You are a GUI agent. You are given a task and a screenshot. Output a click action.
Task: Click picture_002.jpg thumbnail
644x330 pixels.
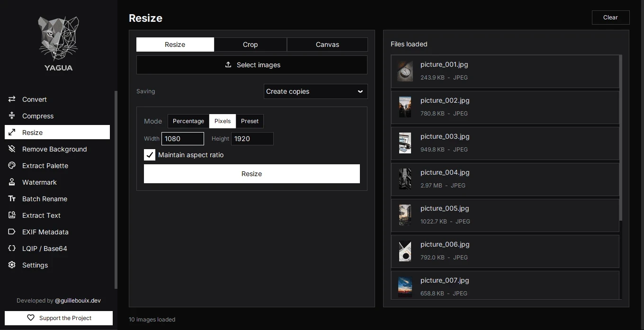coord(405,107)
